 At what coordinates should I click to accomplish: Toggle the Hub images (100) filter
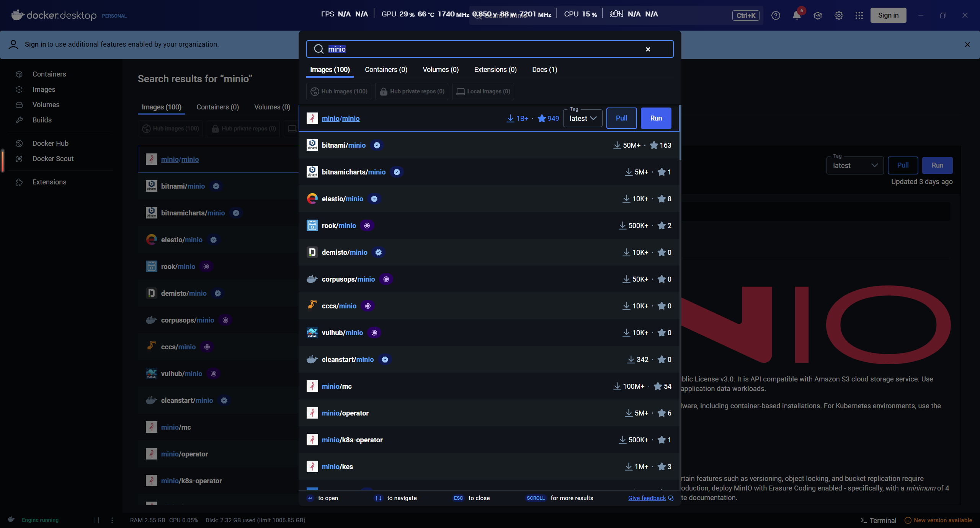[339, 91]
